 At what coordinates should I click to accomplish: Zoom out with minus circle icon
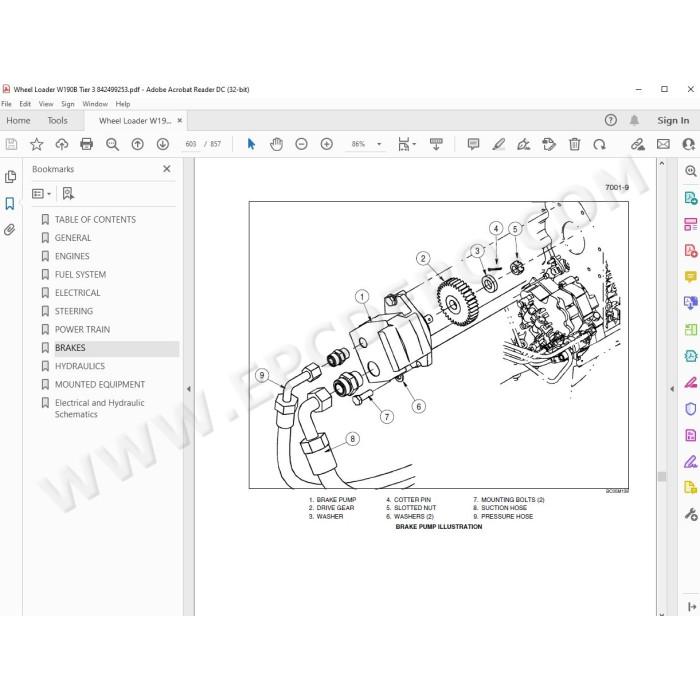click(301, 144)
